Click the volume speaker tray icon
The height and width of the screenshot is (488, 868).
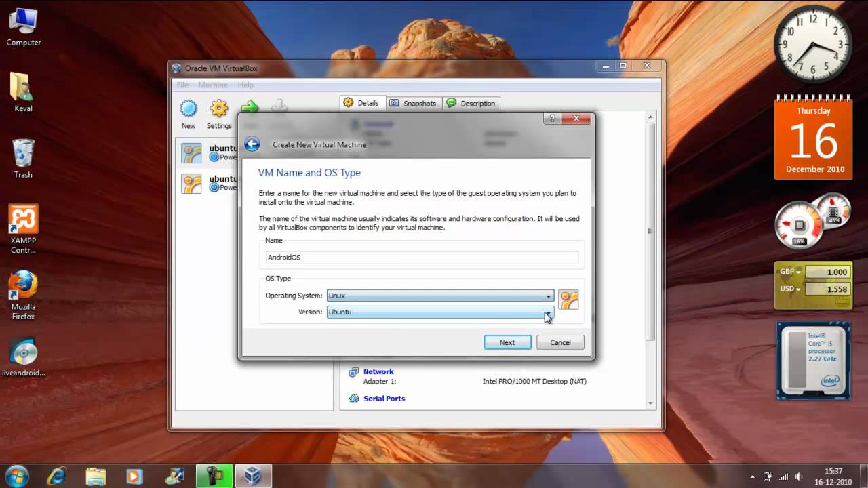(x=800, y=476)
